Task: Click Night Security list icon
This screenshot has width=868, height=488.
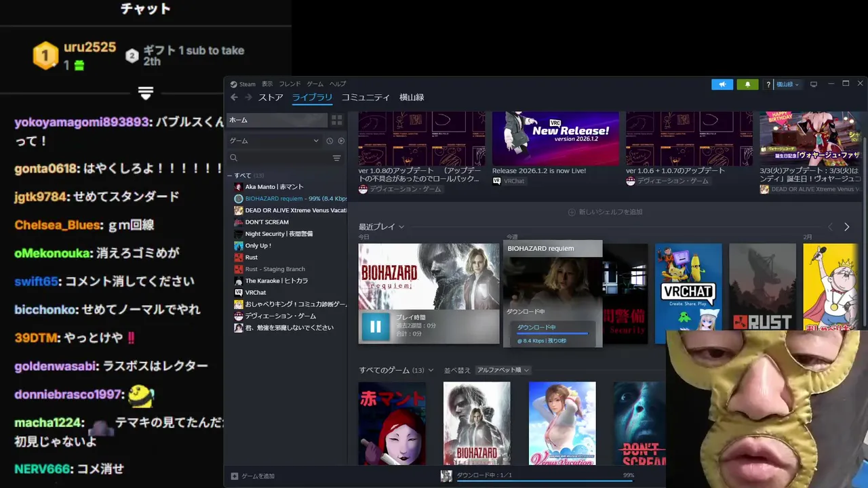Action: pyautogui.click(x=238, y=234)
